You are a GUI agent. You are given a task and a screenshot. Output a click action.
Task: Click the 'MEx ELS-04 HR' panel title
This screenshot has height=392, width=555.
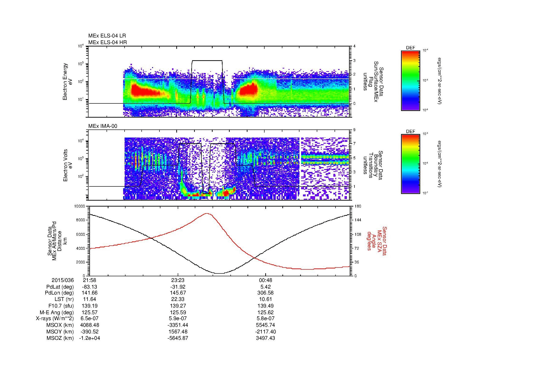[107, 42]
